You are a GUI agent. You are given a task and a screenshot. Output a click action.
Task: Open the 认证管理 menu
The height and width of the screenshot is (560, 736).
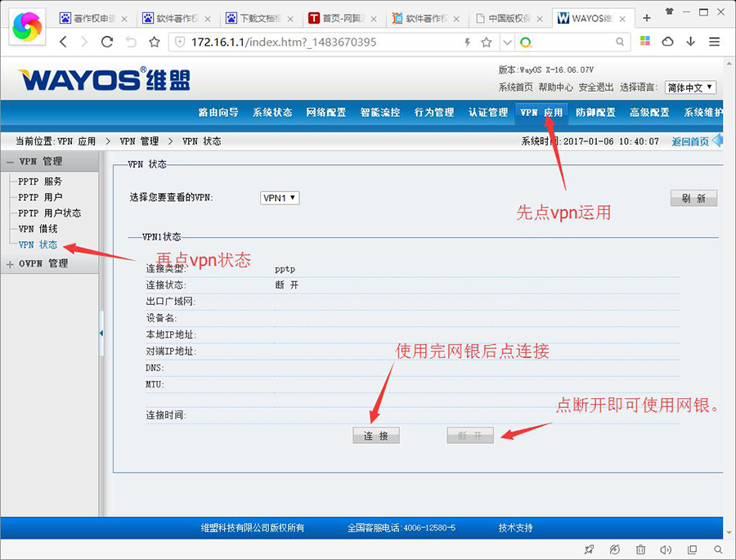tap(488, 113)
